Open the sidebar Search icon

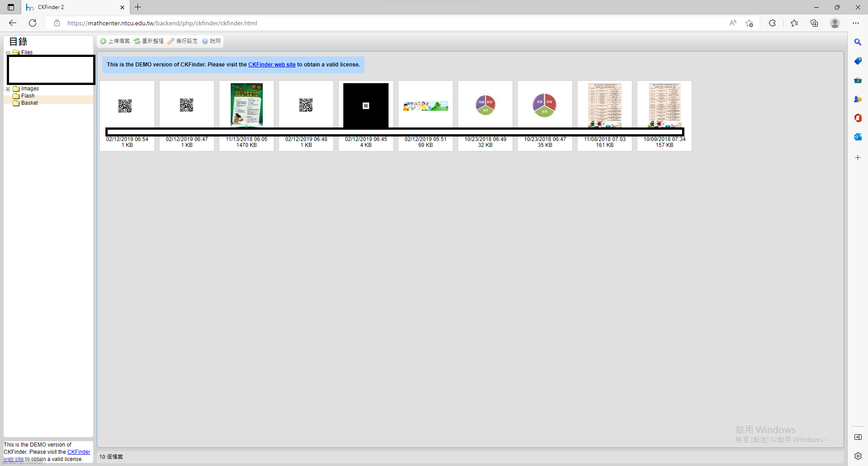(x=858, y=42)
